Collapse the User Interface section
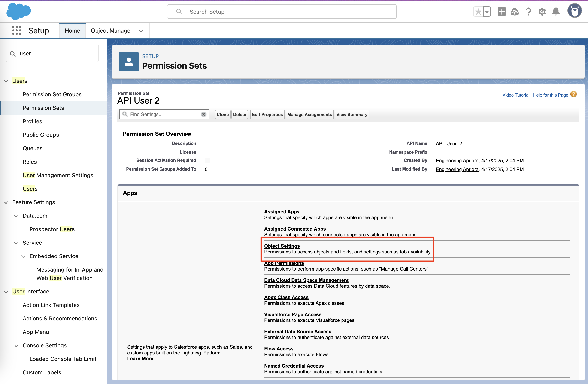 tap(6, 292)
